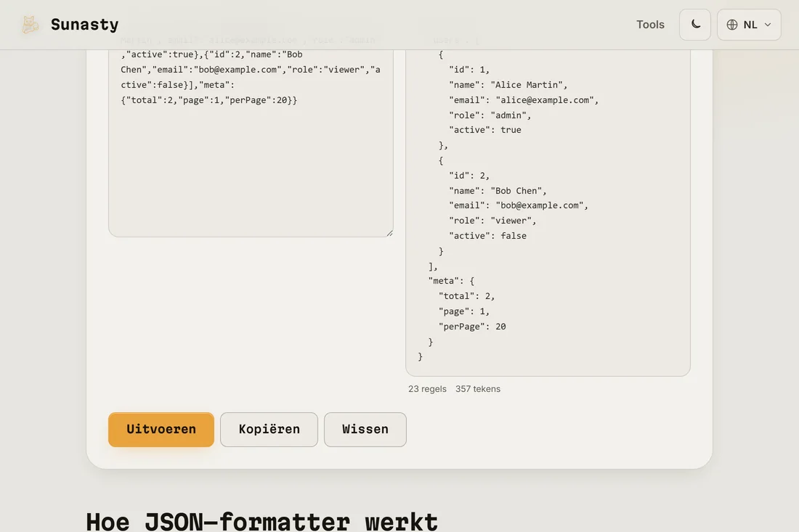Click the "name": "Bob Chen" output line

[x=498, y=190]
